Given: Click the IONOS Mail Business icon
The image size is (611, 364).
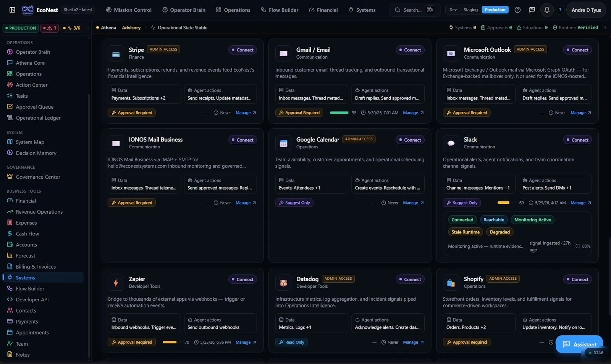Looking at the screenshot, I should [x=116, y=144].
